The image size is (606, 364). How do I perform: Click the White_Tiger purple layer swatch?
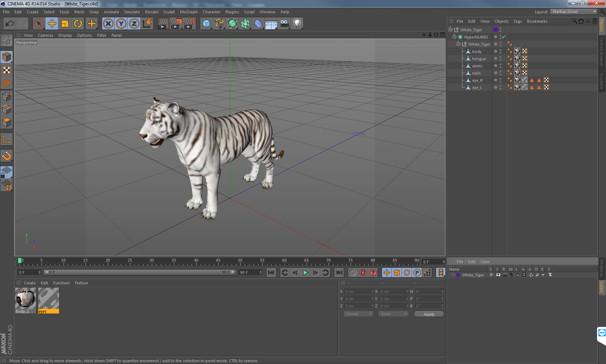[x=496, y=30]
